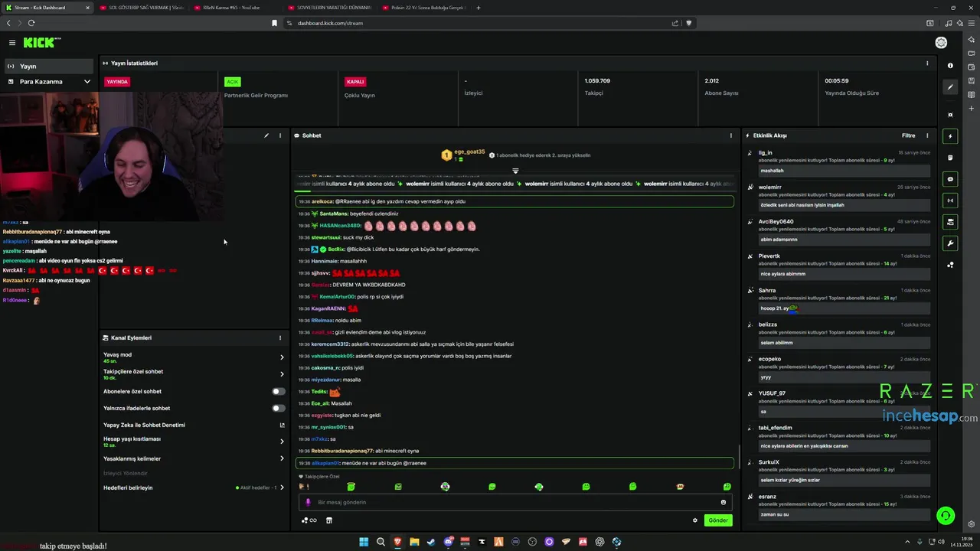Image resolution: width=980 pixels, height=551 pixels.
Task: Click the pencil icon above the stream preview
Action: click(x=266, y=135)
